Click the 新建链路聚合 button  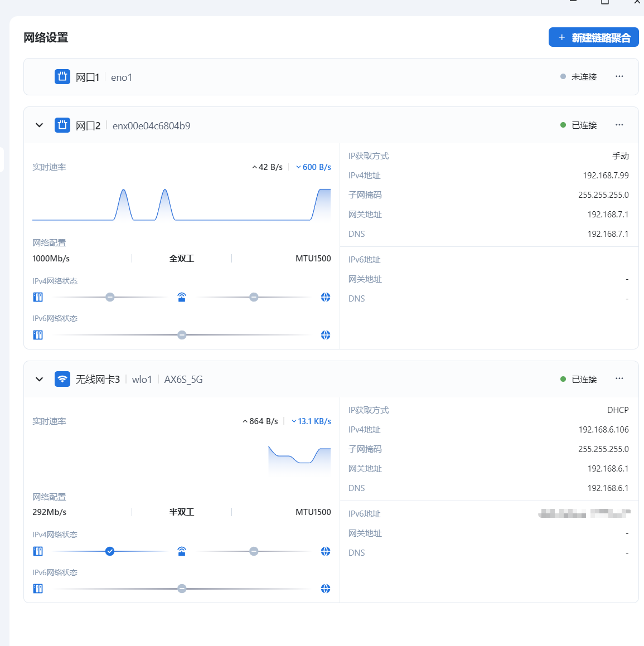[593, 37]
